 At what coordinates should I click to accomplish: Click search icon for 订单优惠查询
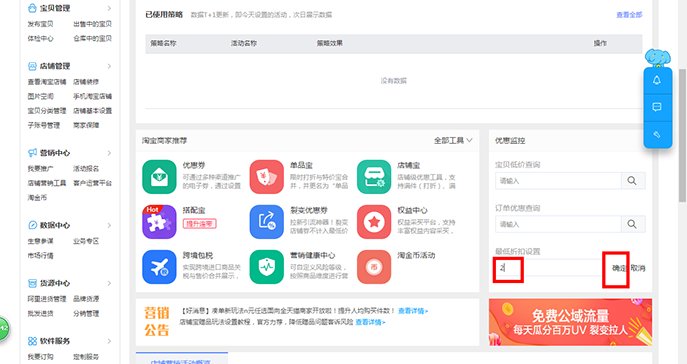632,224
